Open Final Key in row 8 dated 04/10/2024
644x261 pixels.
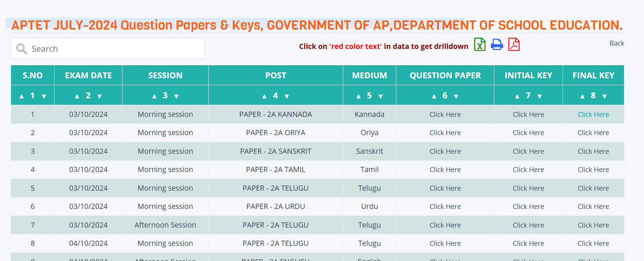[x=593, y=243]
